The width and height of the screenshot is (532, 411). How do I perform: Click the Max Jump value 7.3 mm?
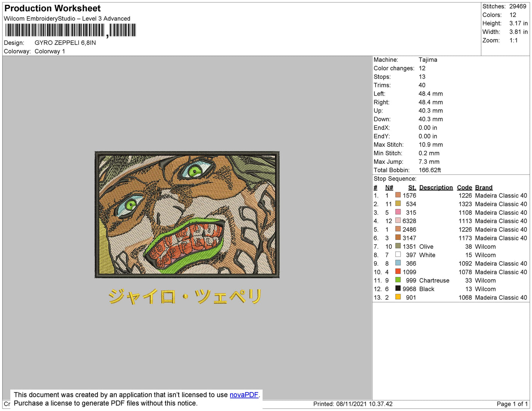(x=429, y=162)
